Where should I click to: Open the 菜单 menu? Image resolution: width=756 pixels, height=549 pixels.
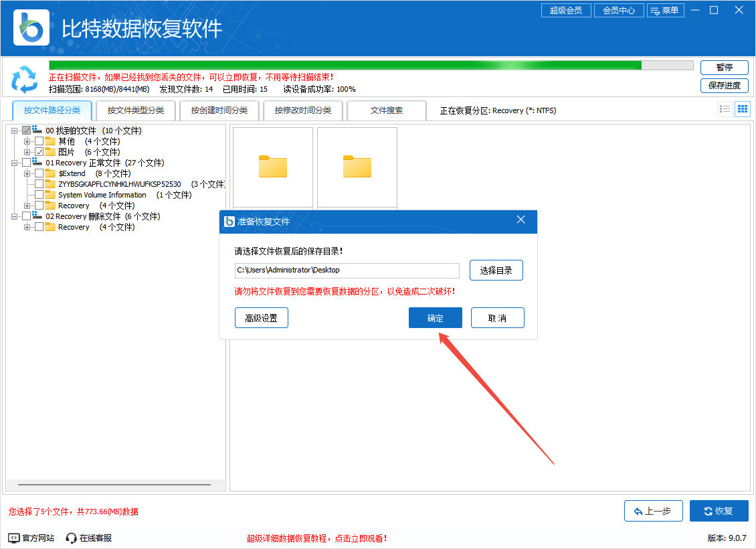(666, 10)
